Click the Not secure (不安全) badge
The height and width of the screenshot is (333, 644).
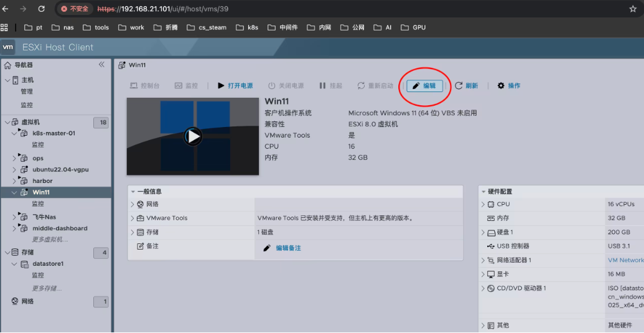(x=75, y=9)
